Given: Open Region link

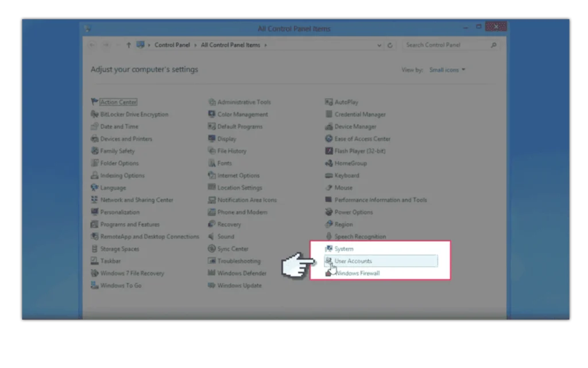Looking at the screenshot, I should 343,224.
